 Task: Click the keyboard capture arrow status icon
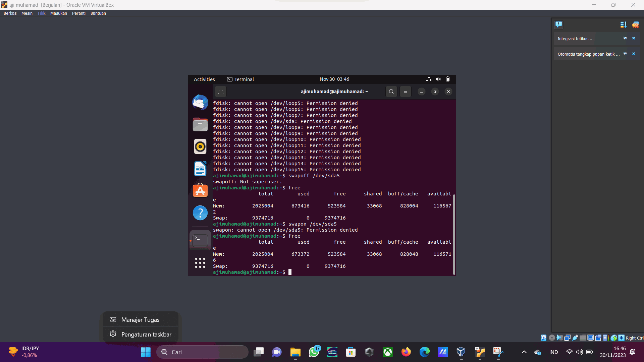click(621, 338)
